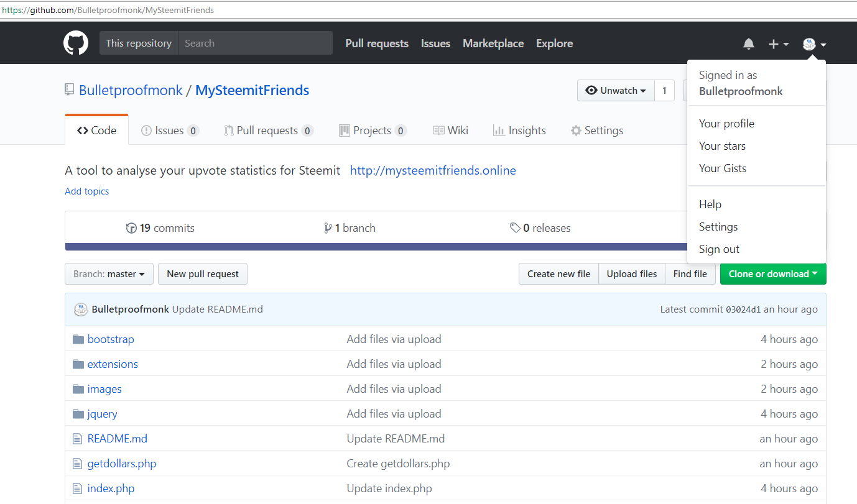This screenshot has width=857, height=504.
Task: Open the getdollars.php file link
Action: point(122,464)
